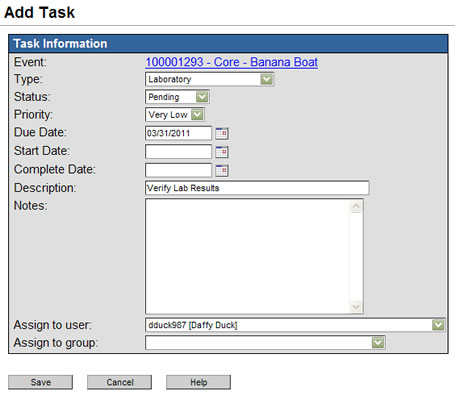Click the Task Information section header
Screen dimensions: 455x400
228,44
